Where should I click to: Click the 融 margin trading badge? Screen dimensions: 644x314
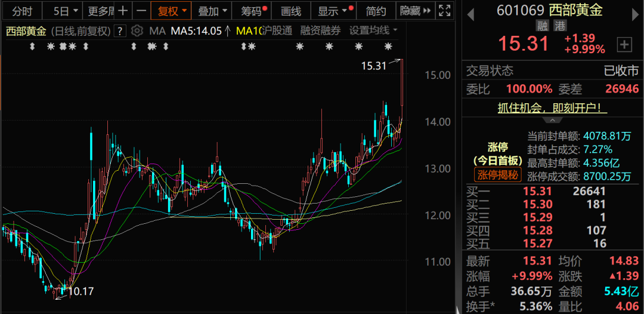tap(542, 26)
